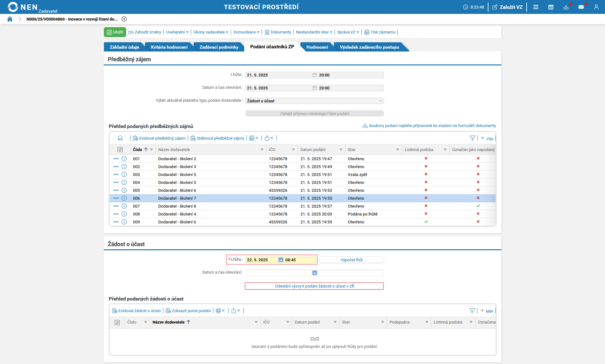
Task: Open calendar picker for Žádost o účast Lhůta
Action: [x=281, y=260]
